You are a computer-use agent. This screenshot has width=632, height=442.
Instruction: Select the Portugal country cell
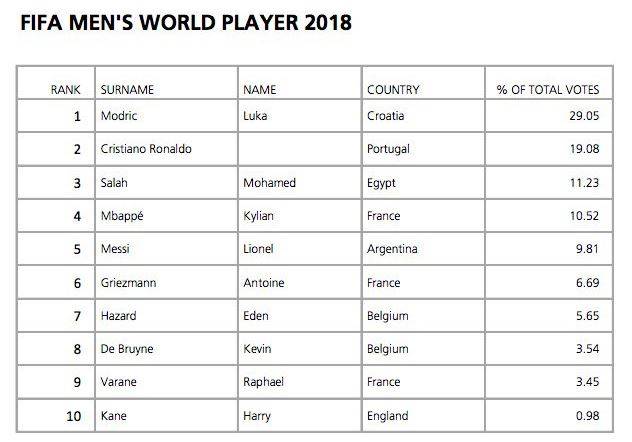pos(390,149)
